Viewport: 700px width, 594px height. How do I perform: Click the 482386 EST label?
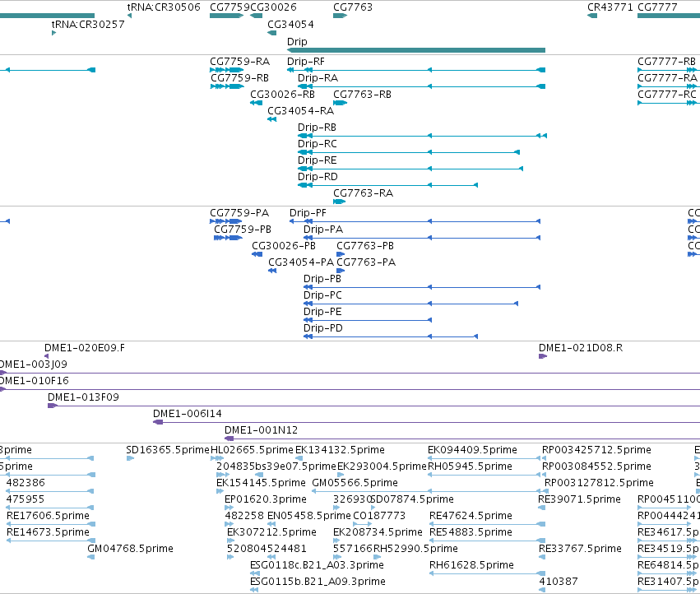[x=25, y=483]
